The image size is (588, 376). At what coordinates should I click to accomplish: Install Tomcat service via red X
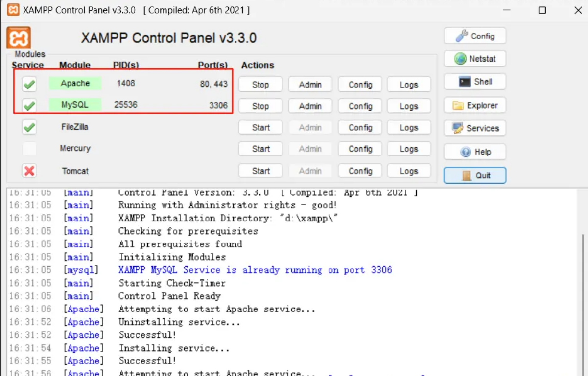(x=29, y=171)
